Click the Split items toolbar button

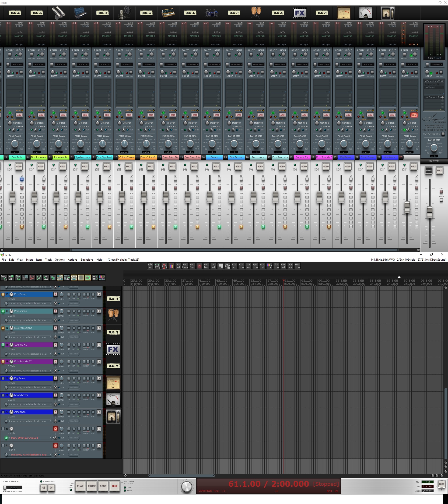255,266
